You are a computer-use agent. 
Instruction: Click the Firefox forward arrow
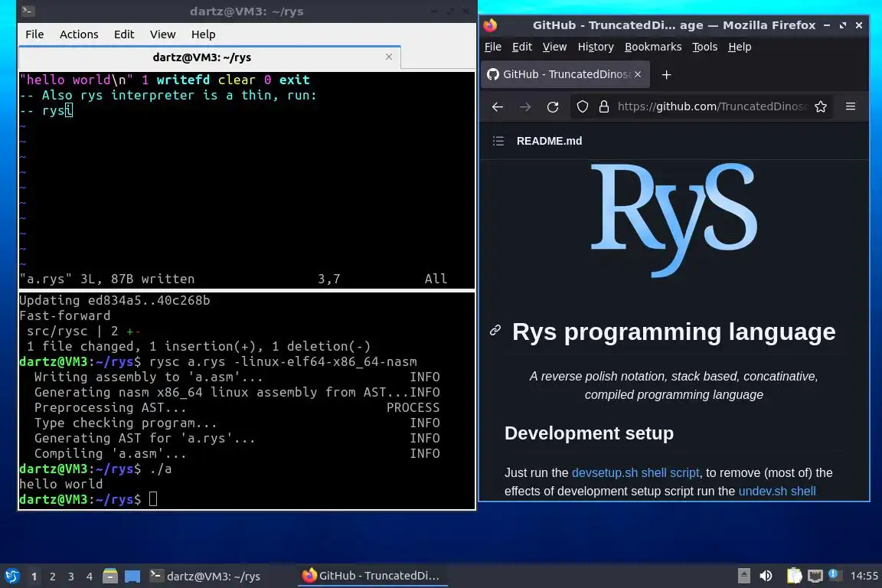(524, 107)
